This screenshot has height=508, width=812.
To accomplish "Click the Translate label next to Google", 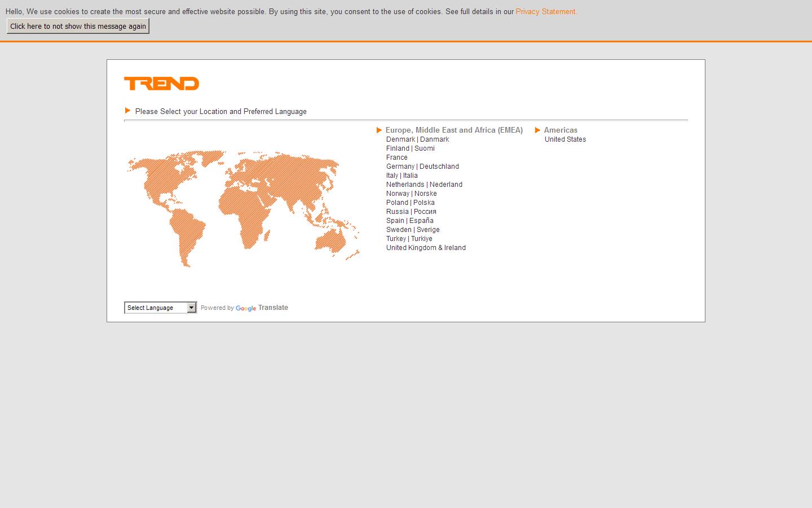I will [273, 307].
